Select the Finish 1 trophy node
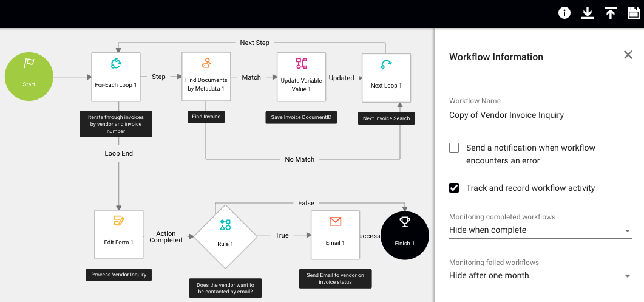Screen dimensions: 644x302 pos(405,235)
